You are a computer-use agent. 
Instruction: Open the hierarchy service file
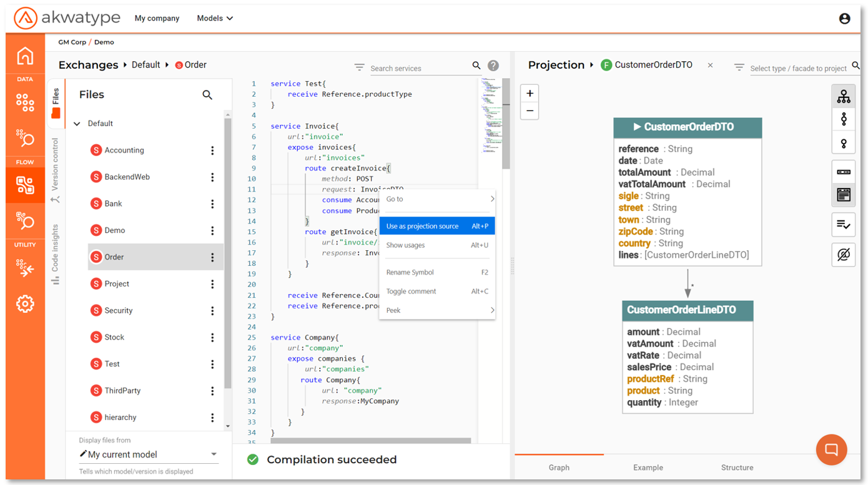121,418
